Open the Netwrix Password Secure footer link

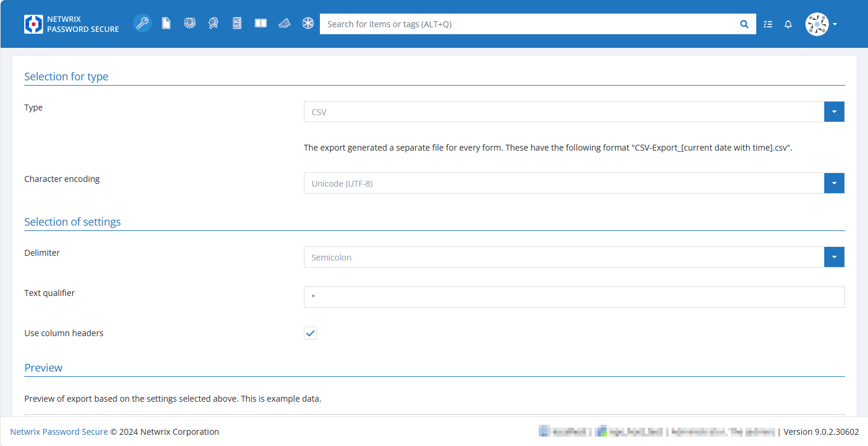click(x=59, y=432)
